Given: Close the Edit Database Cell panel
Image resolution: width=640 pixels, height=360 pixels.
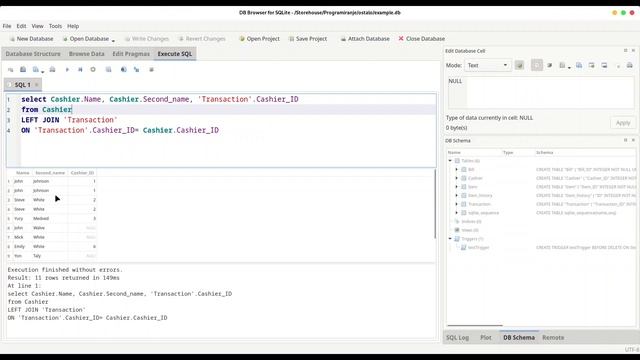Looking at the screenshot, I should tap(633, 51).
